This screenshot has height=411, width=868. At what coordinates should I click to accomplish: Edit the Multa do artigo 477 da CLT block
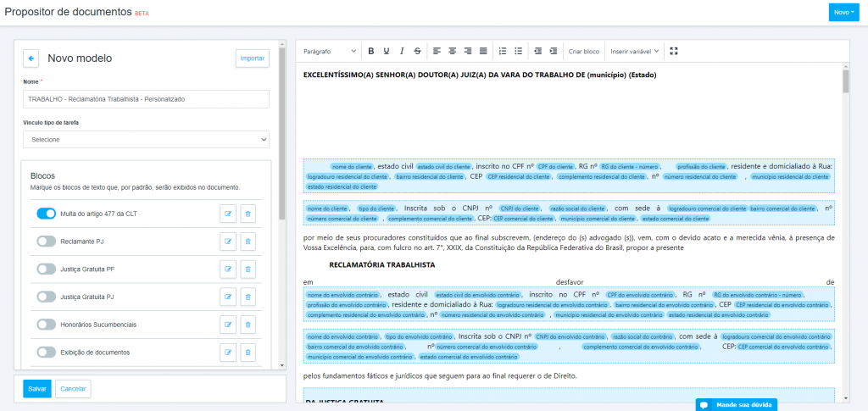(228, 214)
